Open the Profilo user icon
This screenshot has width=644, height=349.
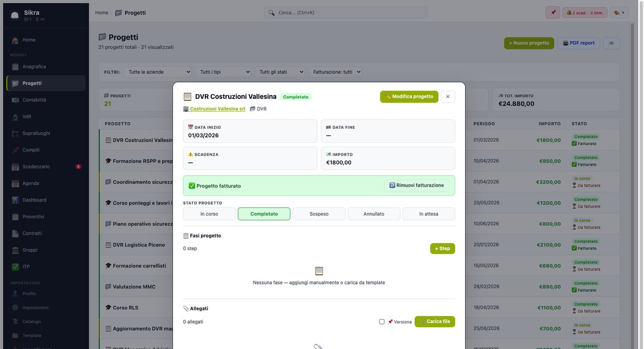15,293
